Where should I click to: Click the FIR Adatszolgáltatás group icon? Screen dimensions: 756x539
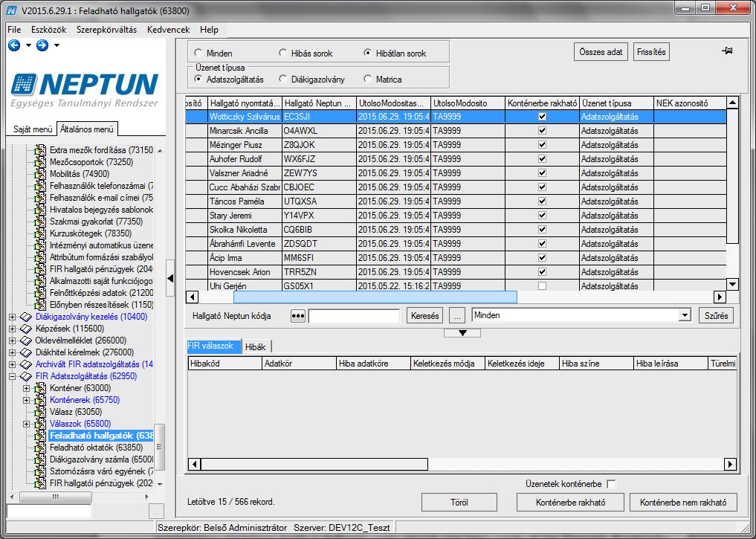click(26, 376)
